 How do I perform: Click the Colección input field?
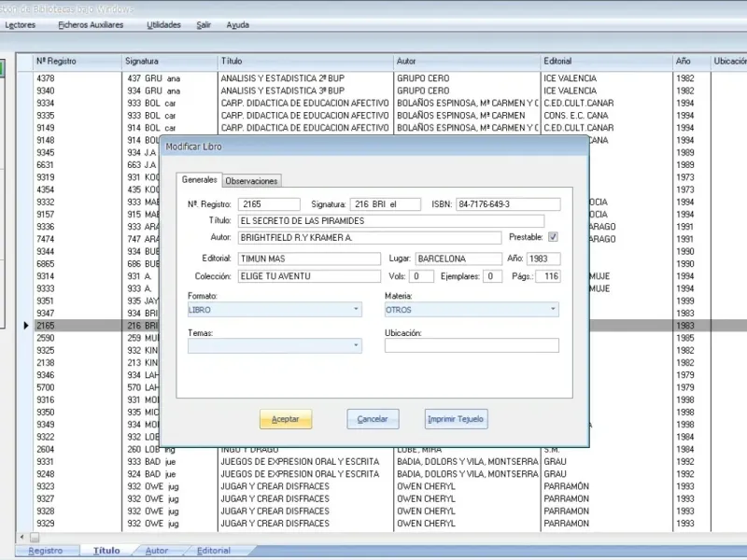(x=309, y=276)
